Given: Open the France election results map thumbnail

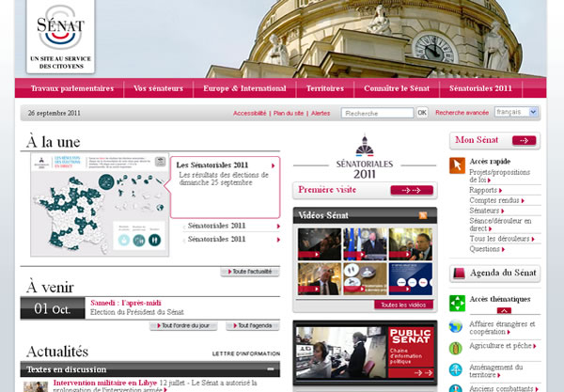Looking at the screenshot, I should click(99, 205).
